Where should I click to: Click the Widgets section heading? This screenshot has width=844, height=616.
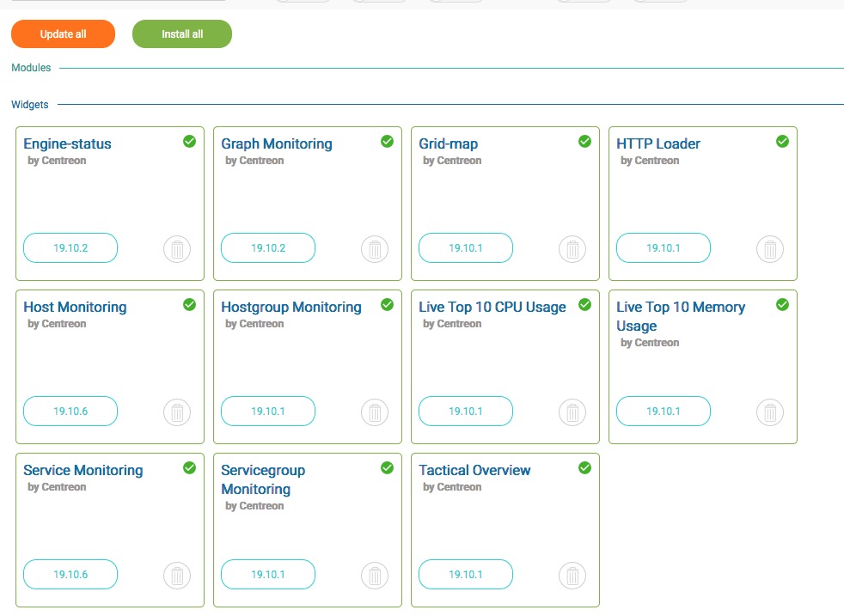point(30,105)
